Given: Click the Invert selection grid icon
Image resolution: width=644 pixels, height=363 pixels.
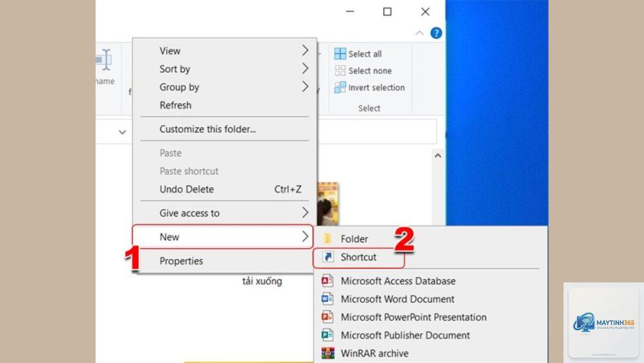Looking at the screenshot, I should click(x=340, y=87).
